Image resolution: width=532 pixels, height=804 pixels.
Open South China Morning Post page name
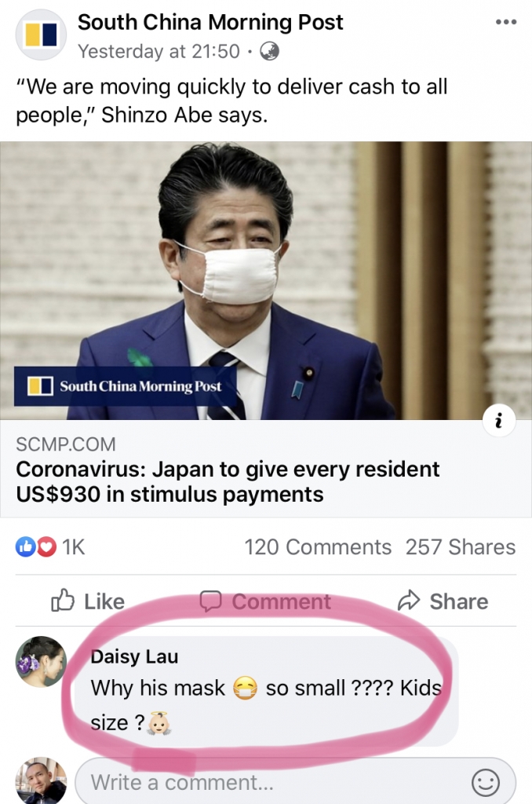pos(210,22)
